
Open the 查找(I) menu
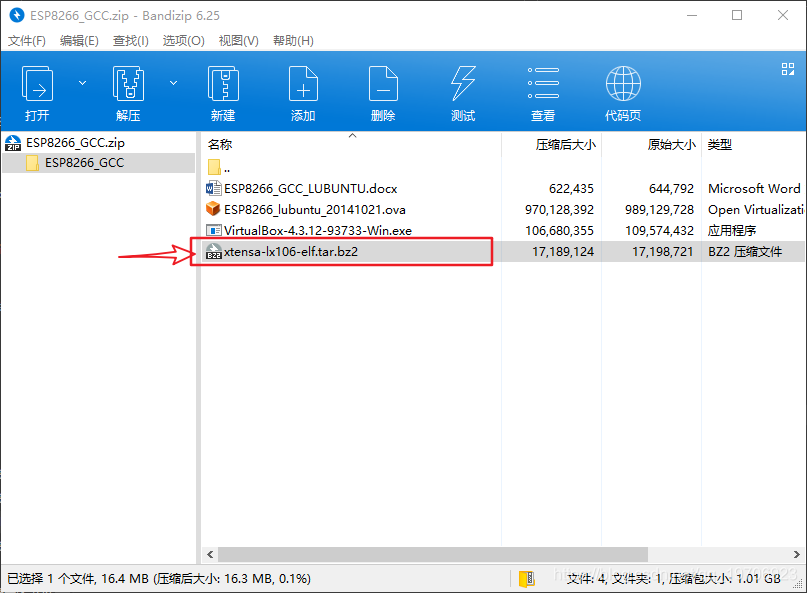pyautogui.click(x=131, y=41)
